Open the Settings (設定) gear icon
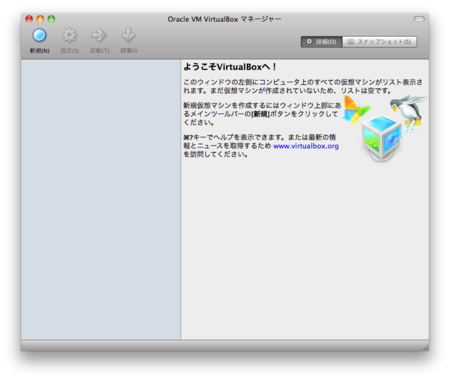Viewport: 450px width, 380px height. pyautogui.click(x=69, y=36)
